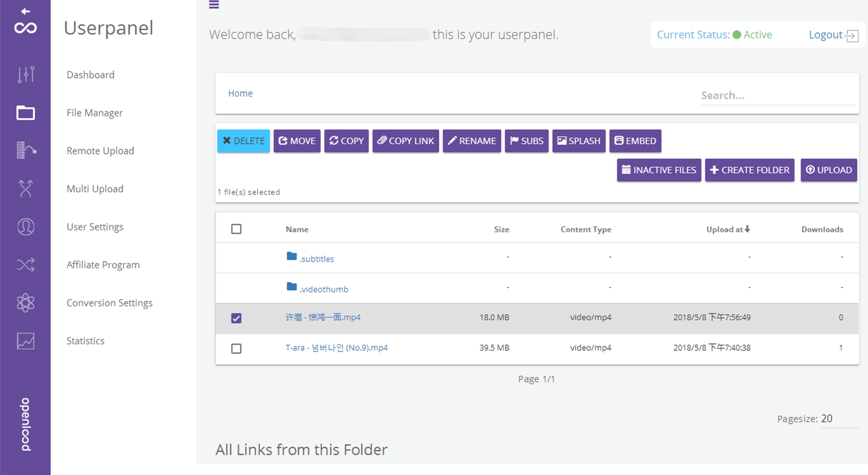
Task: Open Statistics menu item
Action: (86, 341)
